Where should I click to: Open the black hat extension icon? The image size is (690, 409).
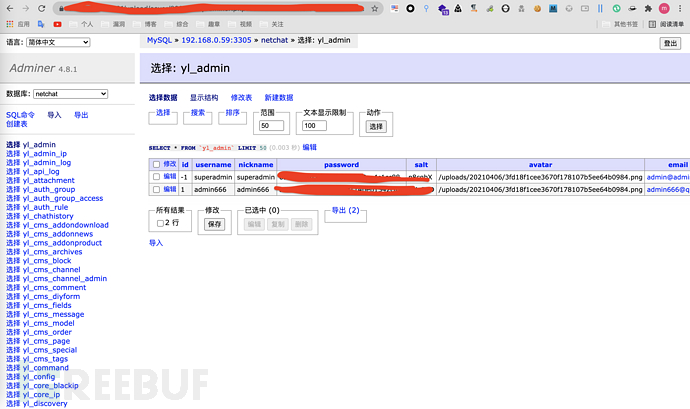point(632,8)
